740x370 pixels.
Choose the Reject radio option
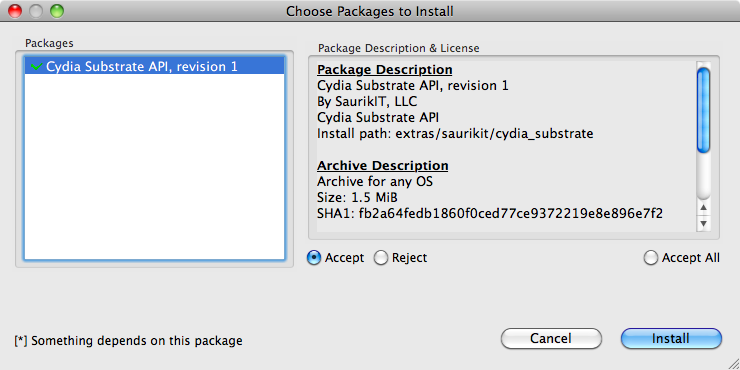(x=381, y=258)
